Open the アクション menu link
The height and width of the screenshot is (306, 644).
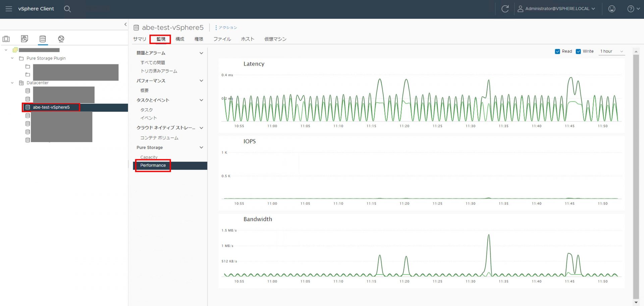227,27
